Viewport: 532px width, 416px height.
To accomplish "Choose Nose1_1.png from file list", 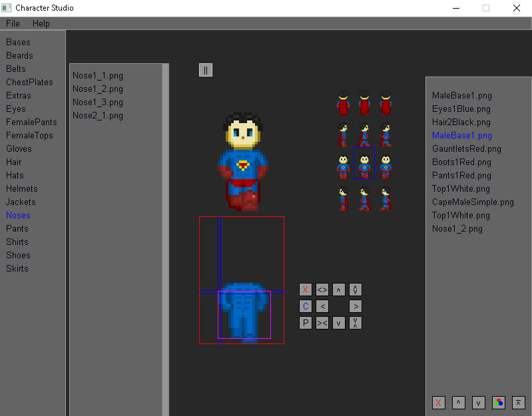I will click(x=98, y=75).
